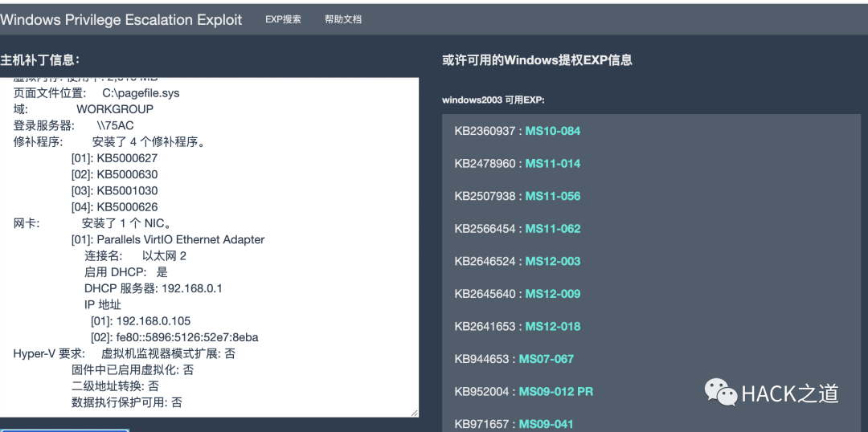Screen dimensions: 868x432
Task: Click the [04]: KB5000626 patch line
Action: coord(115,207)
